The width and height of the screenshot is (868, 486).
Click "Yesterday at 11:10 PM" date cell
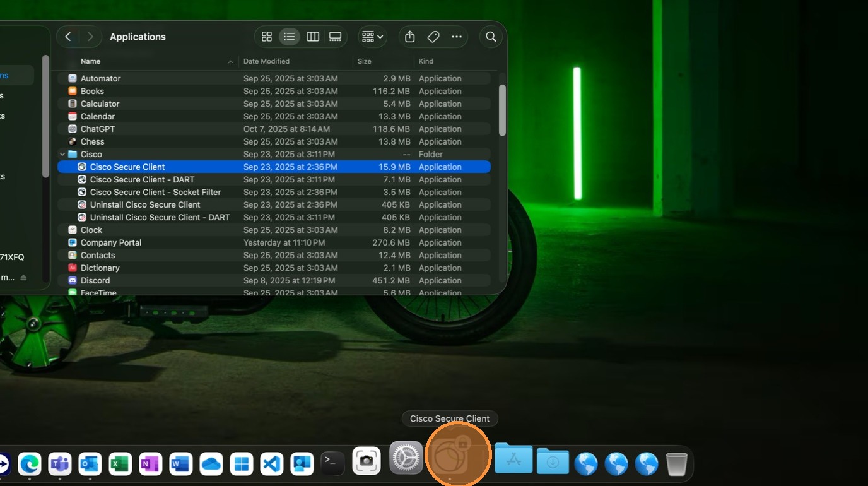284,242
